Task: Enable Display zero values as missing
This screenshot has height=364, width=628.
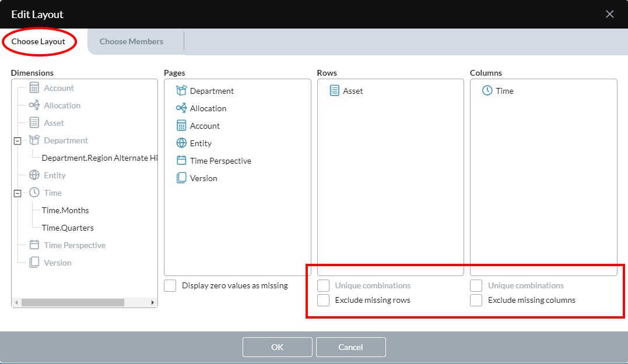Action: click(170, 285)
